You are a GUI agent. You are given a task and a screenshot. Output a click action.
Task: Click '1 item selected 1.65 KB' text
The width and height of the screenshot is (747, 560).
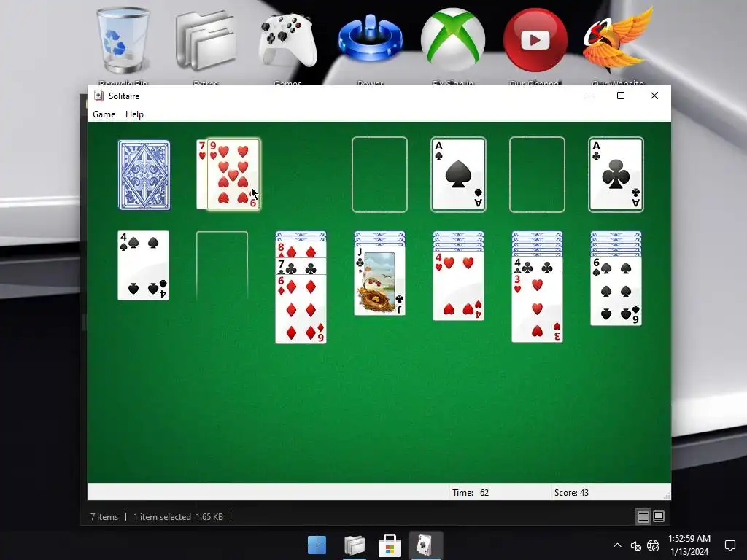[178, 517]
